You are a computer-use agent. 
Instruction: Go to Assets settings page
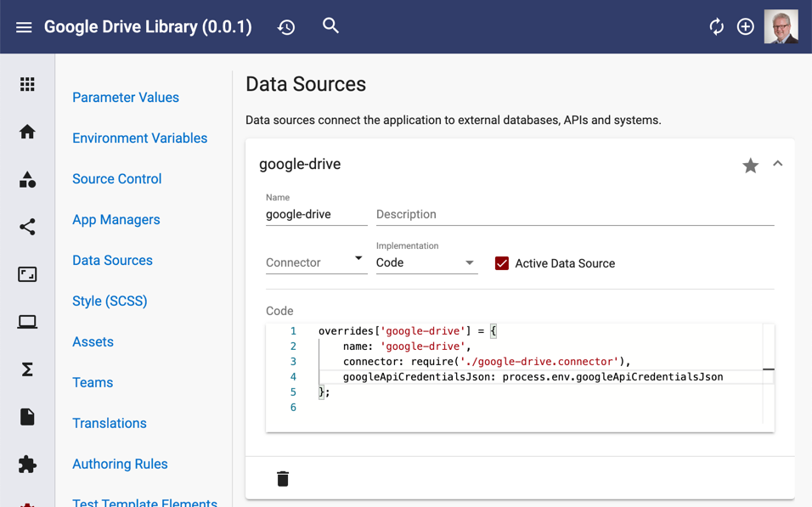coord(93,341)
